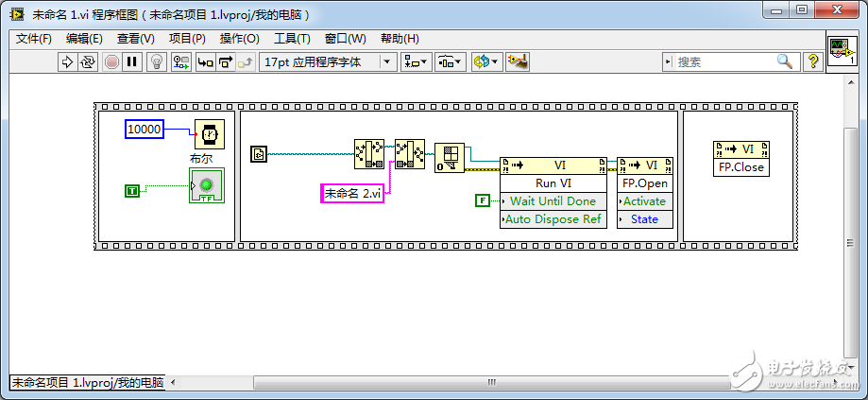868x400 pixels.
Task: Click the Abort Execution stop button
Action: (x=111, y=61)
